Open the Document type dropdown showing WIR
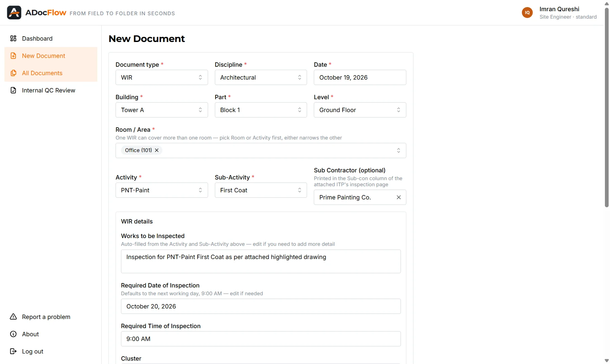This screenshot has height=364, width=610. tap(162, 77)
